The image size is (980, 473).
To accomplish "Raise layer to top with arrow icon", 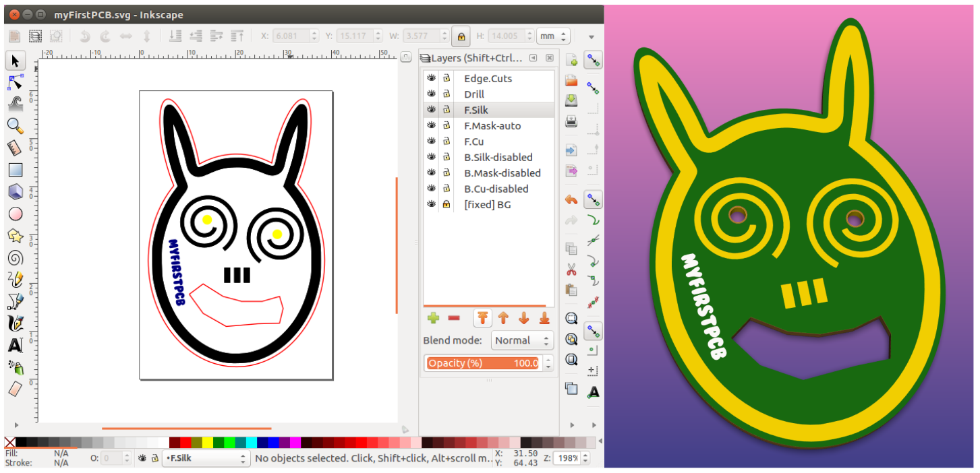I will tap(482, 318).
